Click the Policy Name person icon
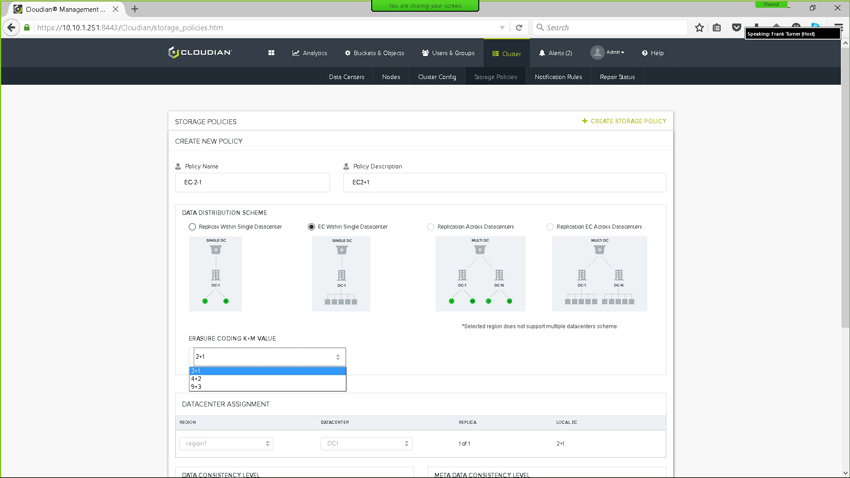The width and height of the screenshot is (850, 478). click(x=178, y=166)
